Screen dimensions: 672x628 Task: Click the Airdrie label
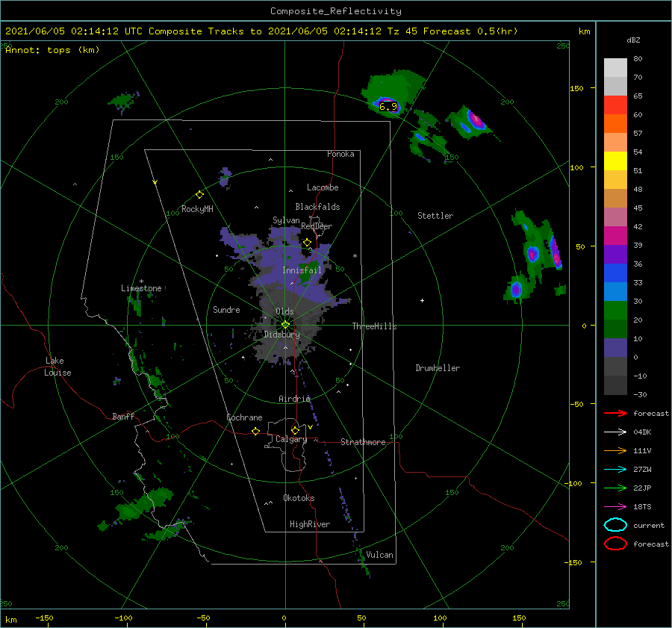294,399
